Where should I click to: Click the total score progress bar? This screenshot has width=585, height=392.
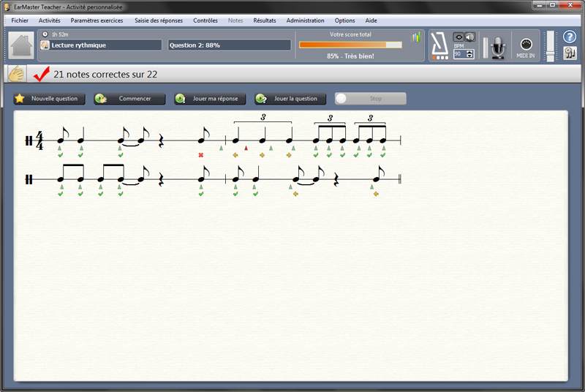point(350,45)
